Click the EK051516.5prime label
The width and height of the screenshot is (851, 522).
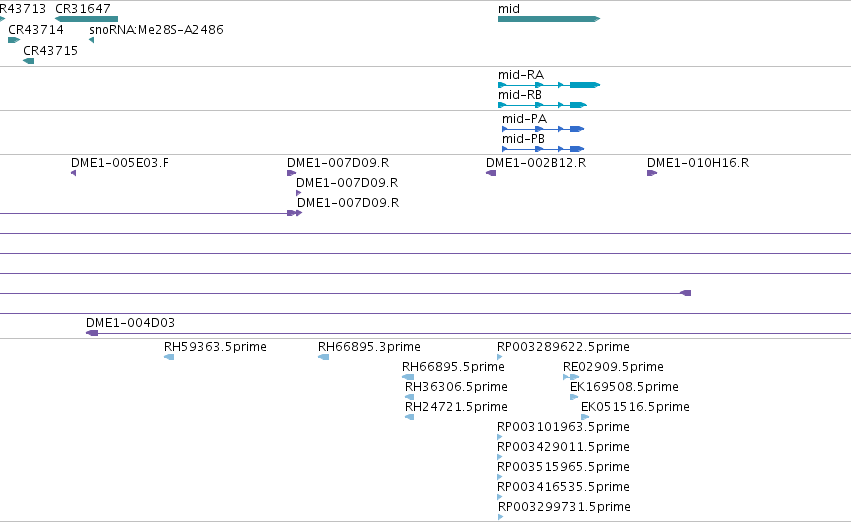point(635,406)
